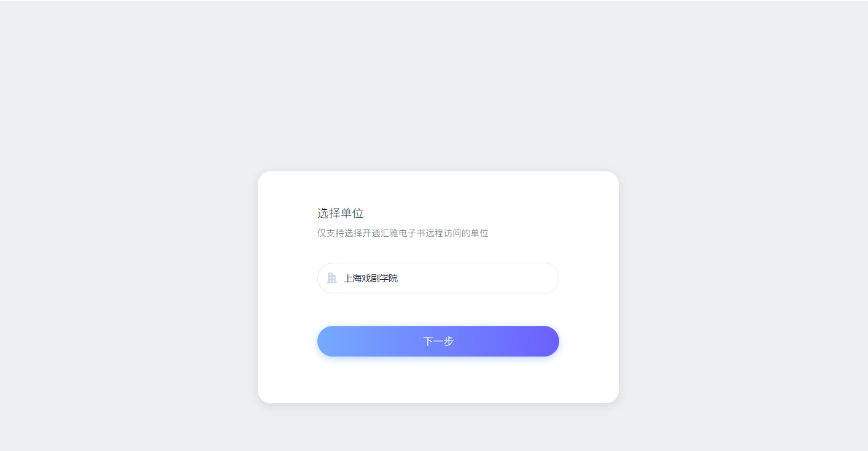This screenshot has height=451, width=868.
Task: Click the purple right end of 下一步 button
Action: coord(542,341)
